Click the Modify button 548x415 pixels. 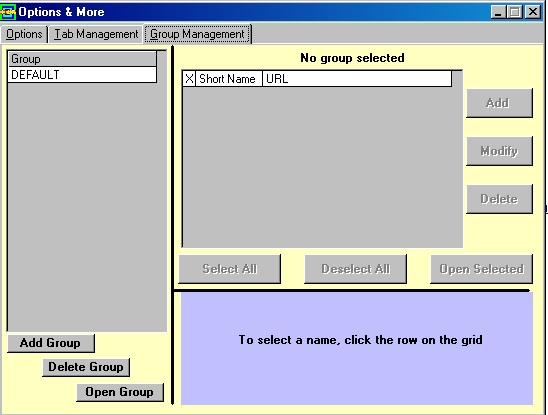pos(499,151)
